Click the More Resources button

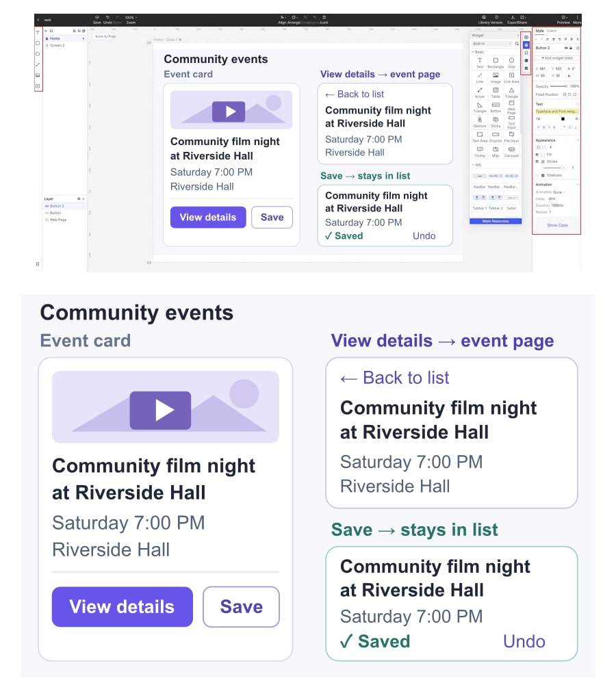tap(496, 221)
